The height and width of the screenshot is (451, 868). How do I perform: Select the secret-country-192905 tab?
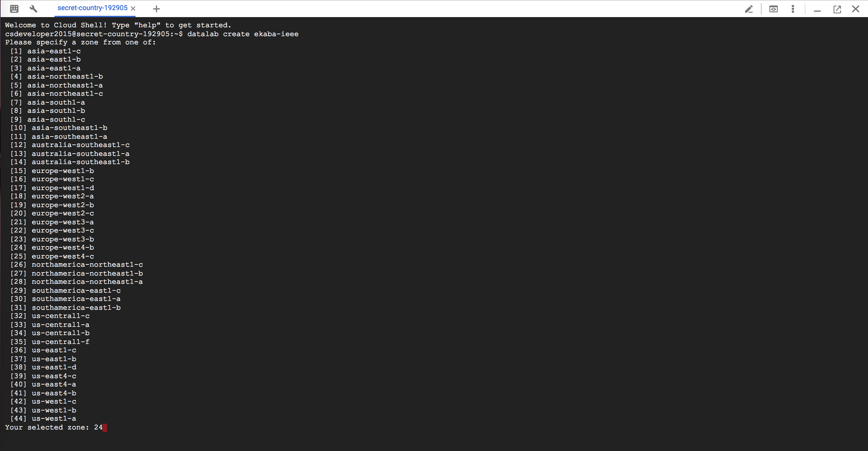pos(92,8)
